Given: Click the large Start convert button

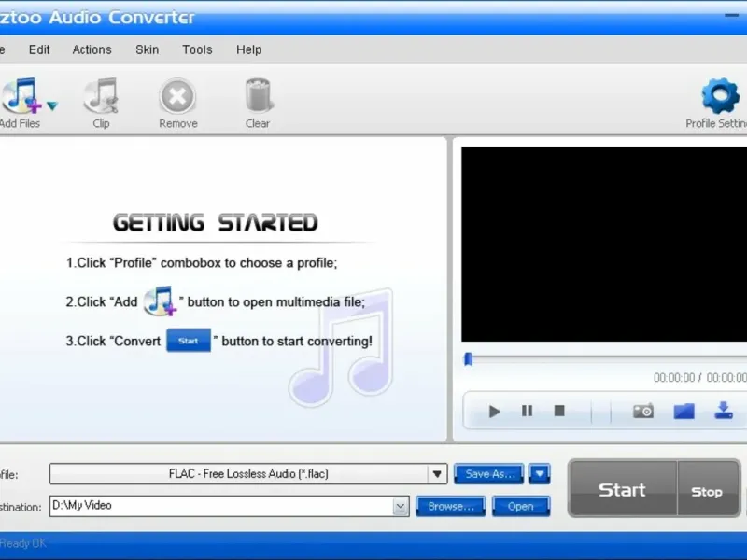Looking at the screenshot, I should (622, 489).
